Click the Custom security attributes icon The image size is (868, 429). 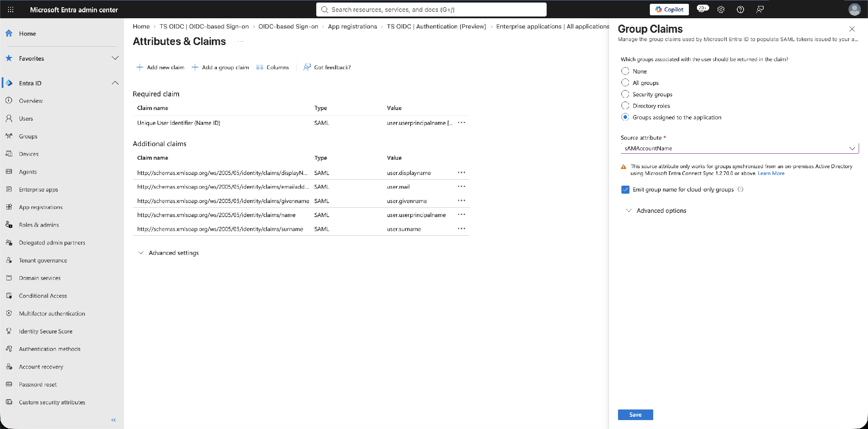pos(9,402)
